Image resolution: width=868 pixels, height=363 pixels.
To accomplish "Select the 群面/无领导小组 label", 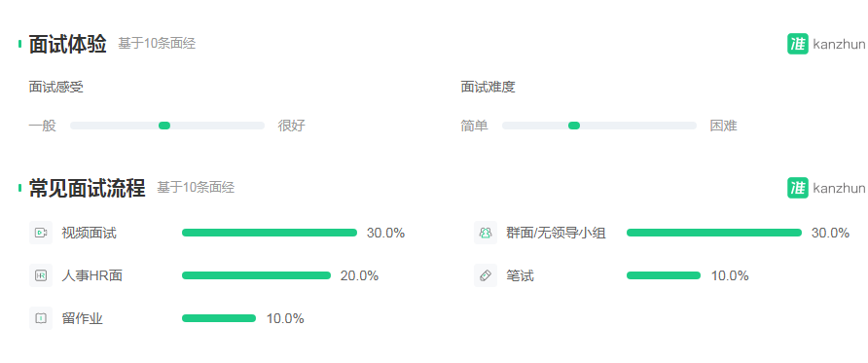I will coord(556,233).
